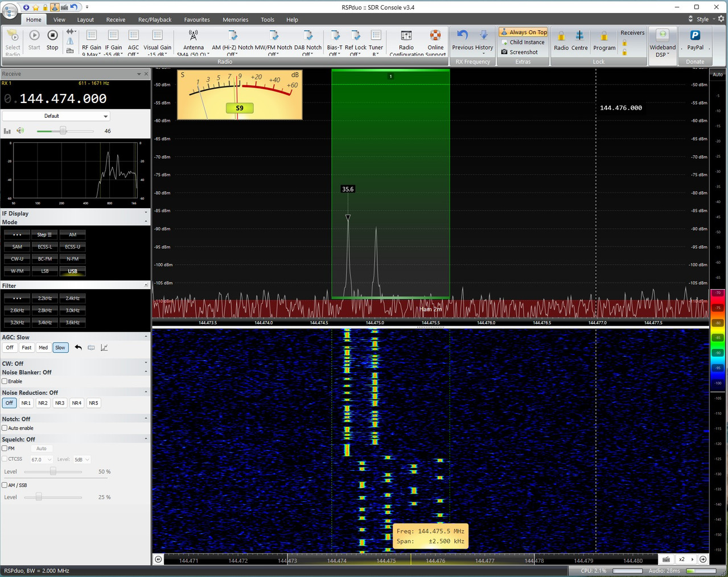
Task: Select NR2 noise reduction
Action: click(43, 403)
